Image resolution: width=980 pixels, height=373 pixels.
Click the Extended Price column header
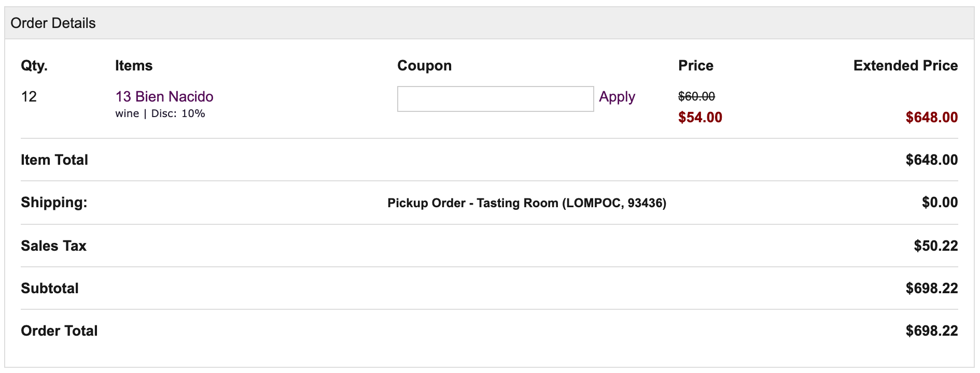tap(905, 66)
